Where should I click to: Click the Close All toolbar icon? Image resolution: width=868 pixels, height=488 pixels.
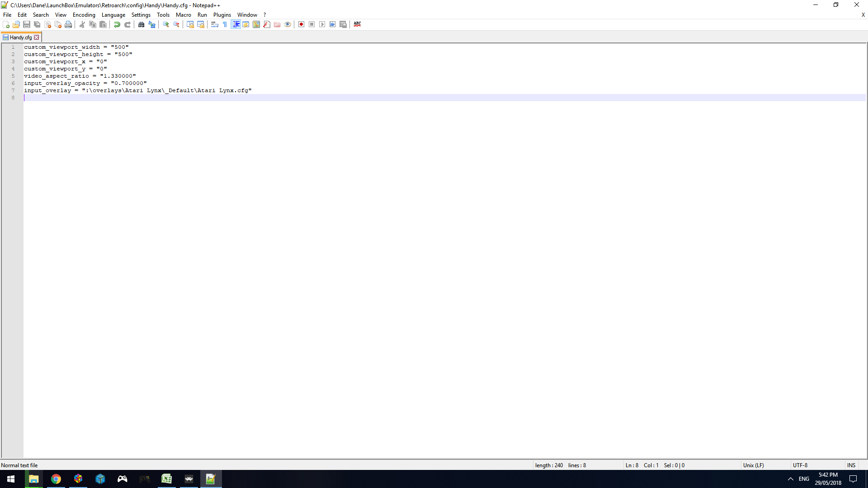(58, 24)
